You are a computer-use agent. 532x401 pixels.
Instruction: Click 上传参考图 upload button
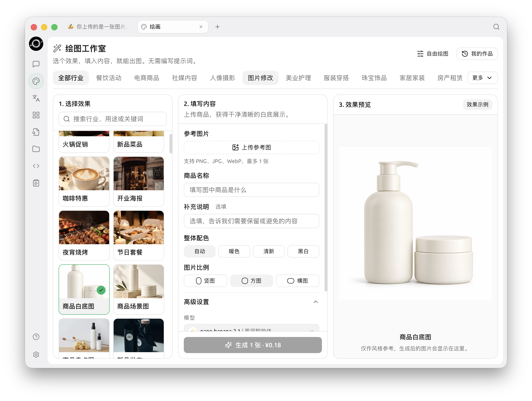[x=252, y=147]
